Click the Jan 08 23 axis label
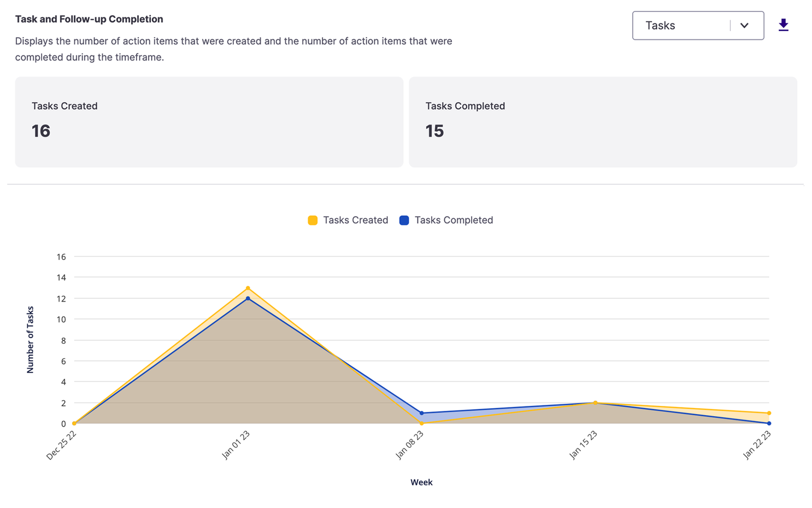812x508 pixels. (x=410, y=445)
